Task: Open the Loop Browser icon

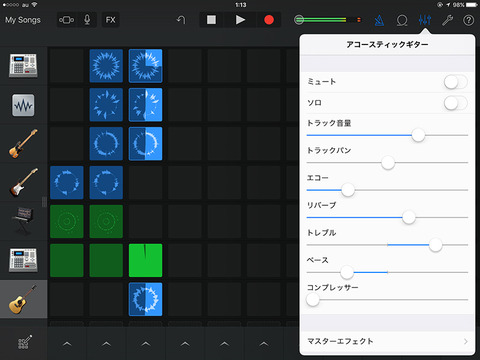Action: tap(402, 20)
